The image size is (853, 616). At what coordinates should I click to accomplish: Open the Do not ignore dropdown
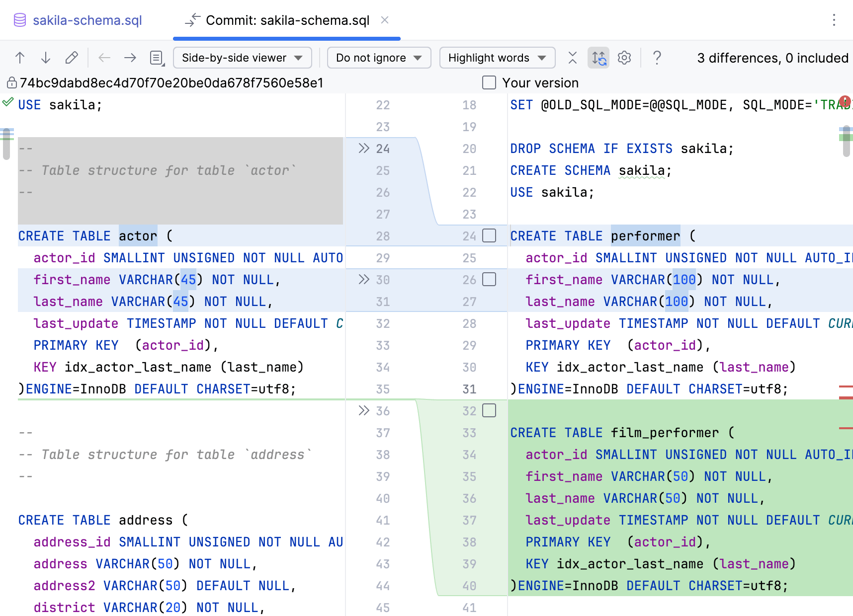[x=379, y=58]
